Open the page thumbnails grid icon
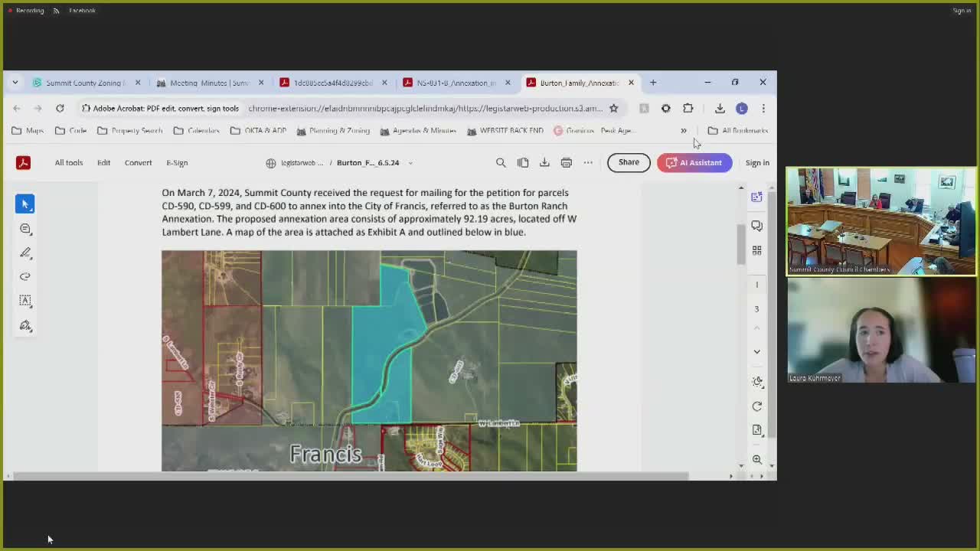 756,250
